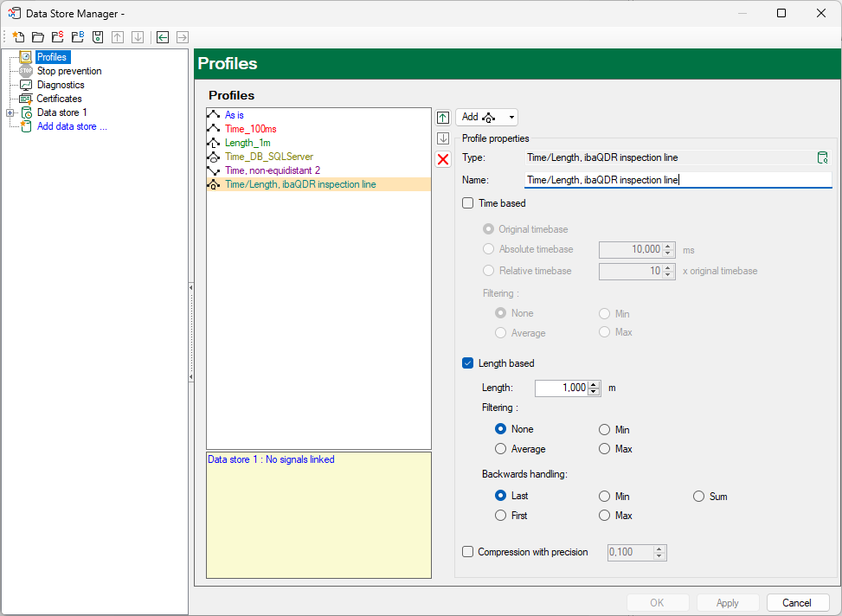842x616 pixels.
Task: Select First for Backwards handling
Action: (x=500, y=516)
